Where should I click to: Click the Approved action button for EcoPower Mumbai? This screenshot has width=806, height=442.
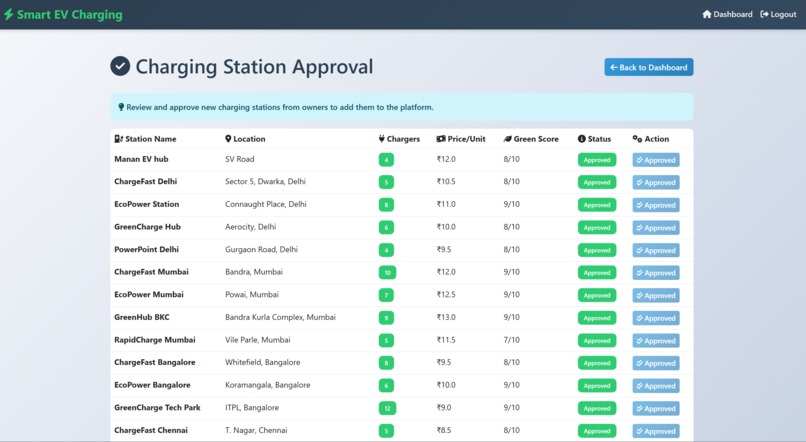point(656,296)
